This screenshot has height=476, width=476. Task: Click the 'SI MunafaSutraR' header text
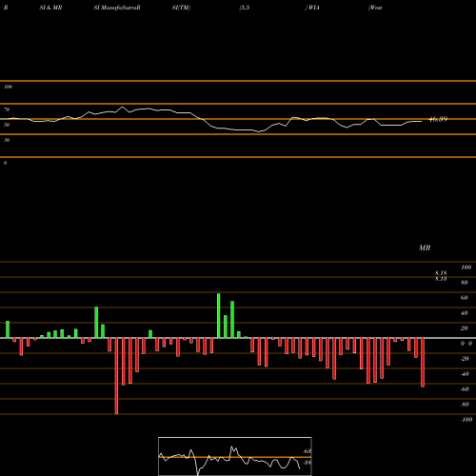click(117, 8)
